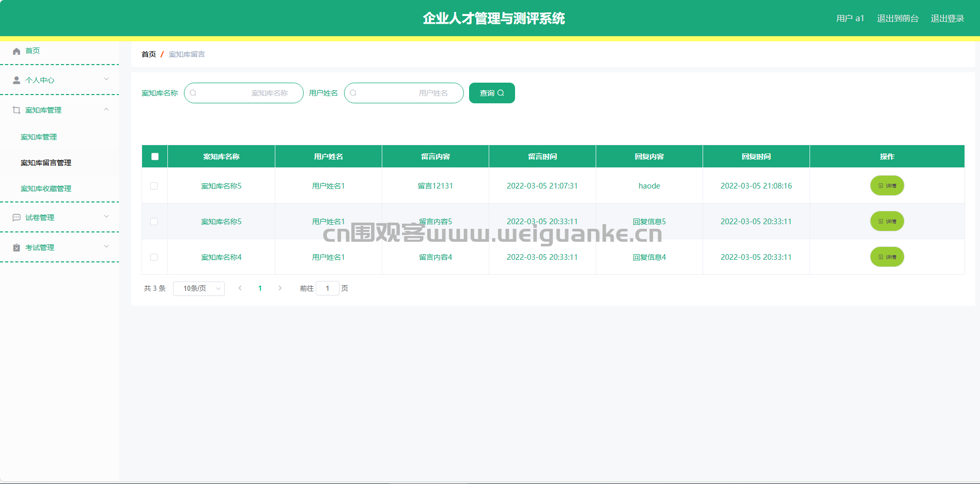Click the haode reply cell

coord(649,186)
